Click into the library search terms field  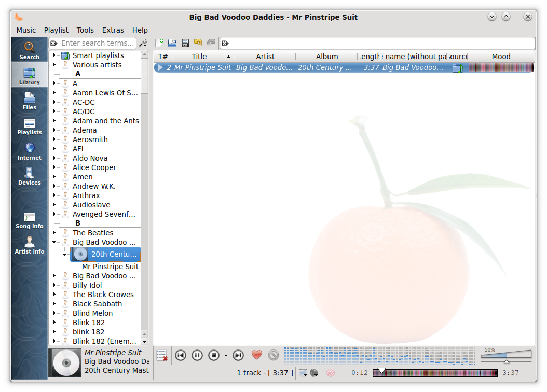tap(98, 43)
